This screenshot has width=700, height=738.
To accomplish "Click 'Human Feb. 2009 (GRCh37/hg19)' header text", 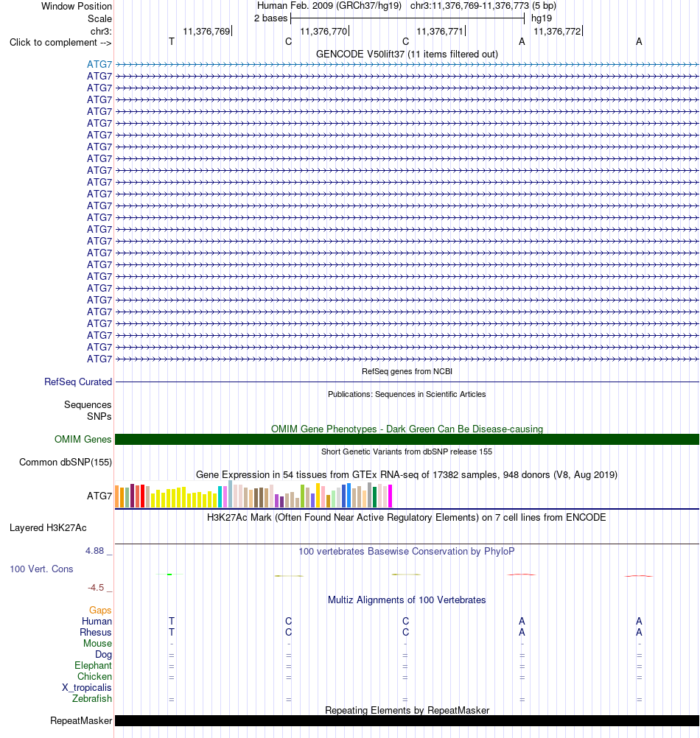I will coord(329,6).
